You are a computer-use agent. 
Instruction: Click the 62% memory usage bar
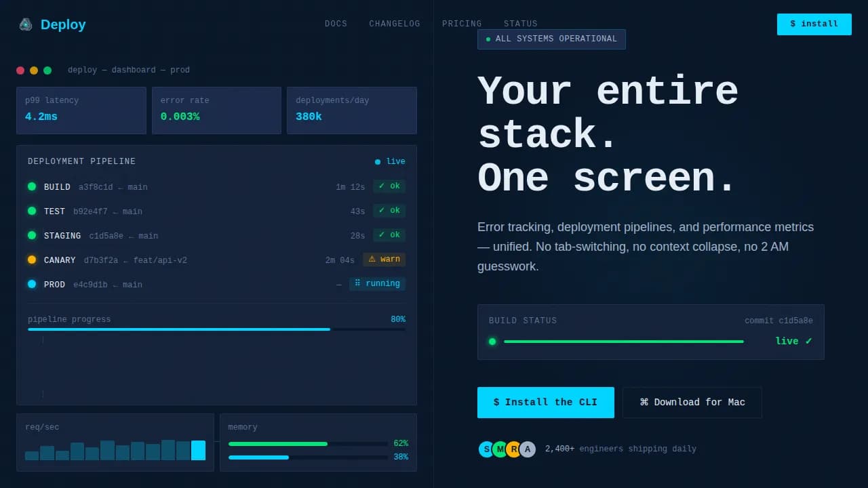point(308,444)
